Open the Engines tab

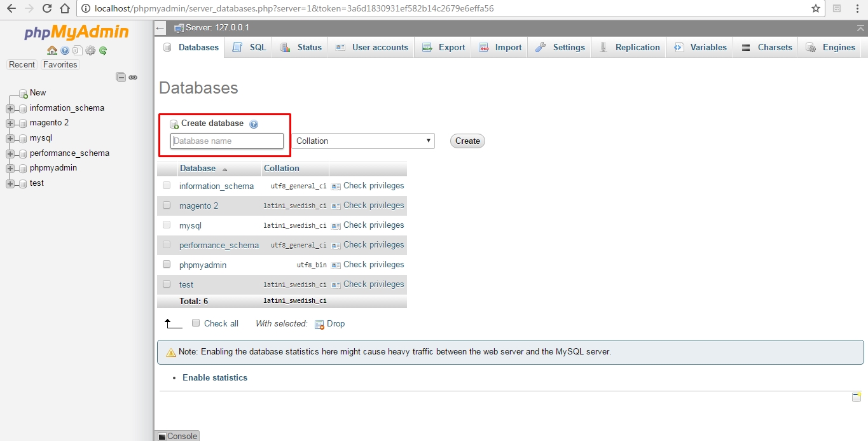(x=830, y=47)
